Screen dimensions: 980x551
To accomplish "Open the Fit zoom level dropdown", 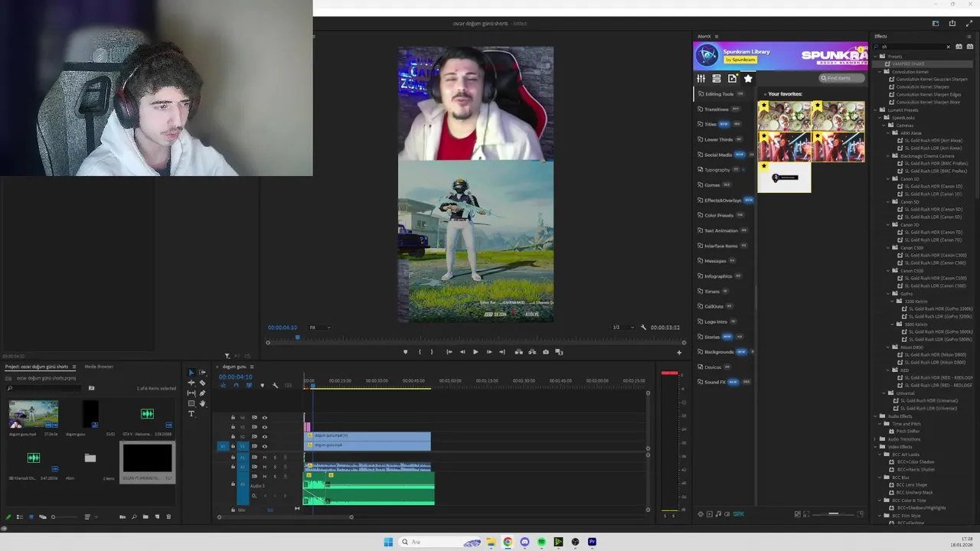I will (319, 328).
